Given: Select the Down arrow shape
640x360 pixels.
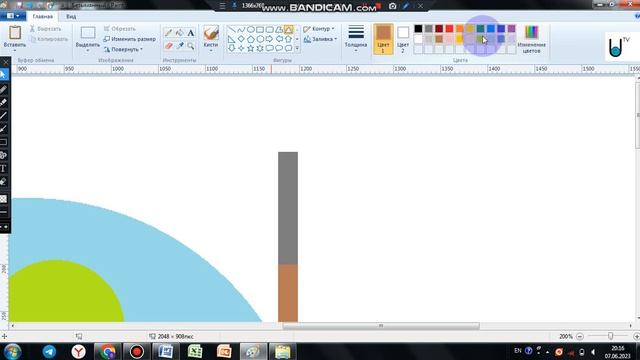Looking at the screenshot, I should (231, 48).
